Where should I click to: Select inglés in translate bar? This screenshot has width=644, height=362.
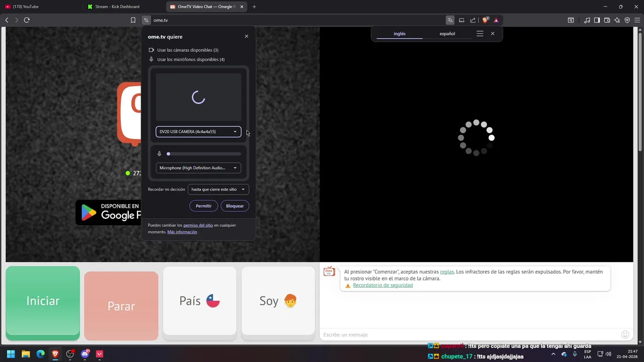click(399, 34)
